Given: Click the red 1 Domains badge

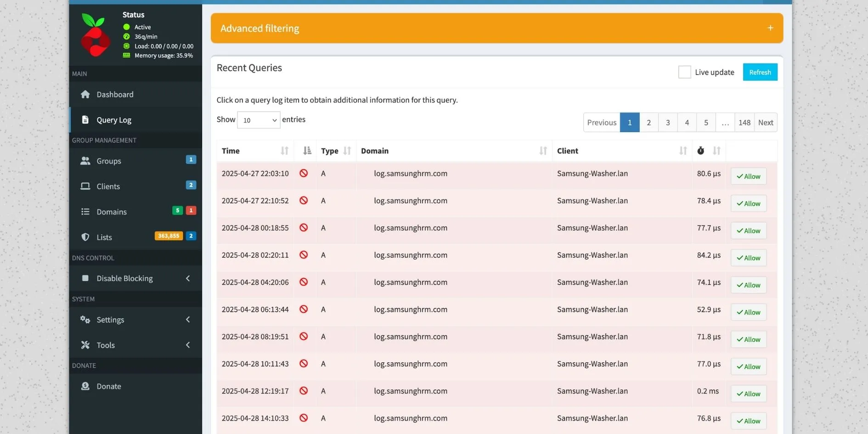Looking at the screenshot, I should coord(191,210).
